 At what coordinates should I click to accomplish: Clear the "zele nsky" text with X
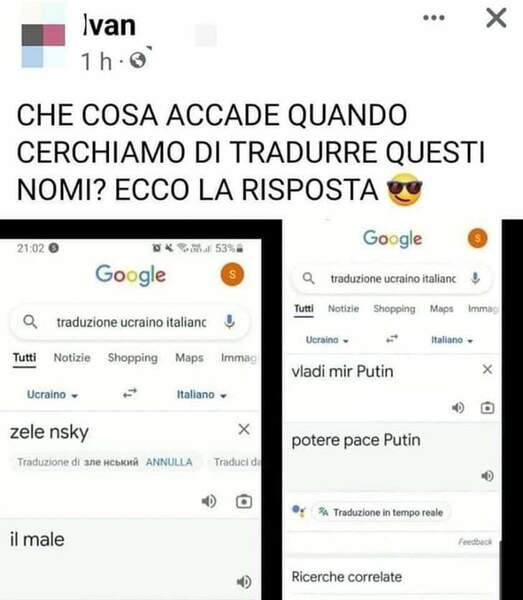tap(244, 429)
